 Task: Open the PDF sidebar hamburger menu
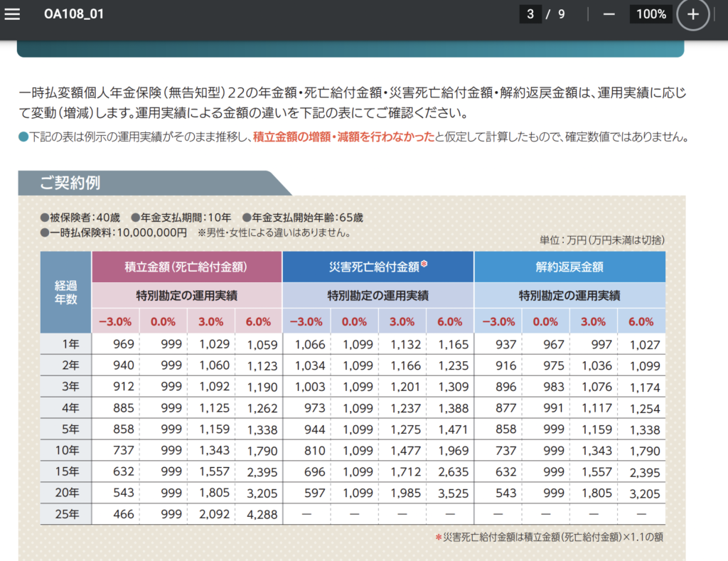point(13,13)
